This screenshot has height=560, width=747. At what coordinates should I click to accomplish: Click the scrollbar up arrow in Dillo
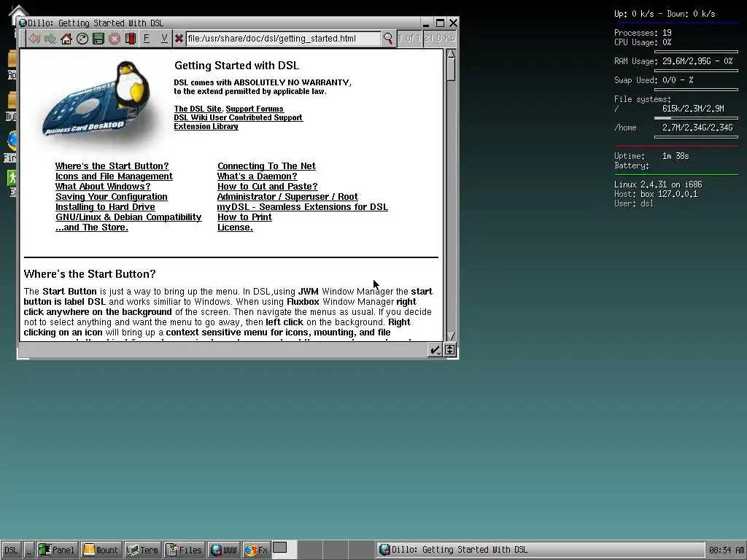[451, 54]
